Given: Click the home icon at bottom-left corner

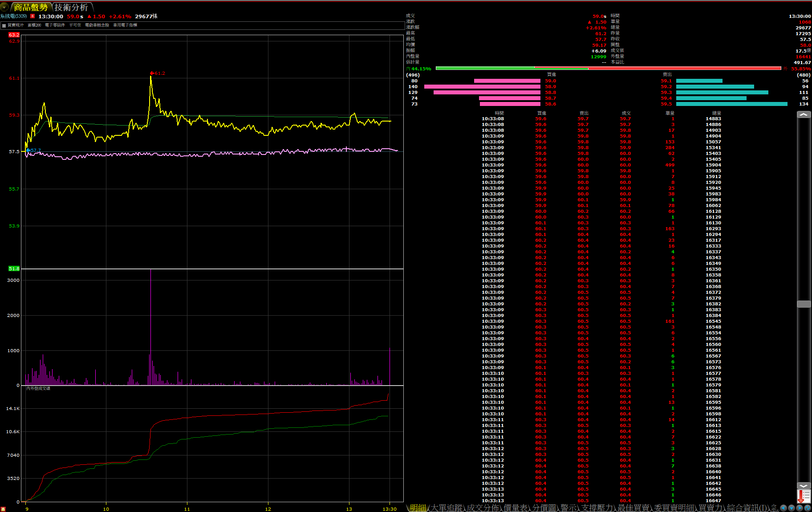Looking at the screenshot, I should [3, 509].
